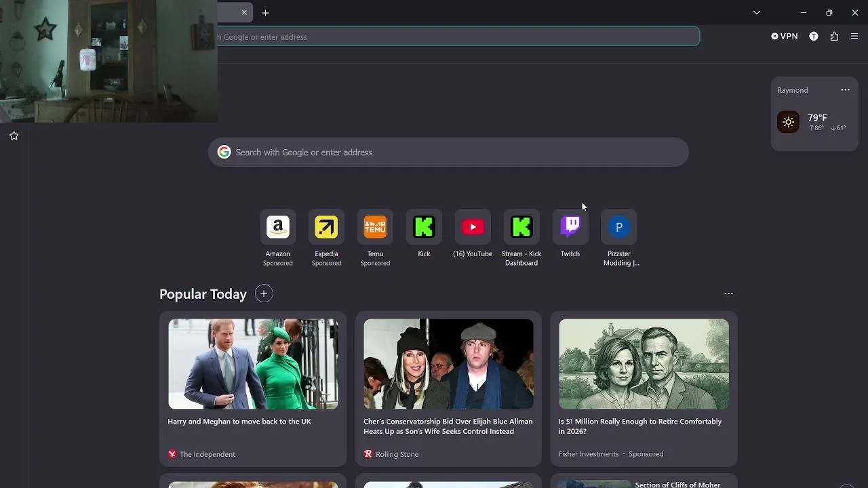Click the Fisher Investments sponsored label
868x488 pixels.
point(611,454)
